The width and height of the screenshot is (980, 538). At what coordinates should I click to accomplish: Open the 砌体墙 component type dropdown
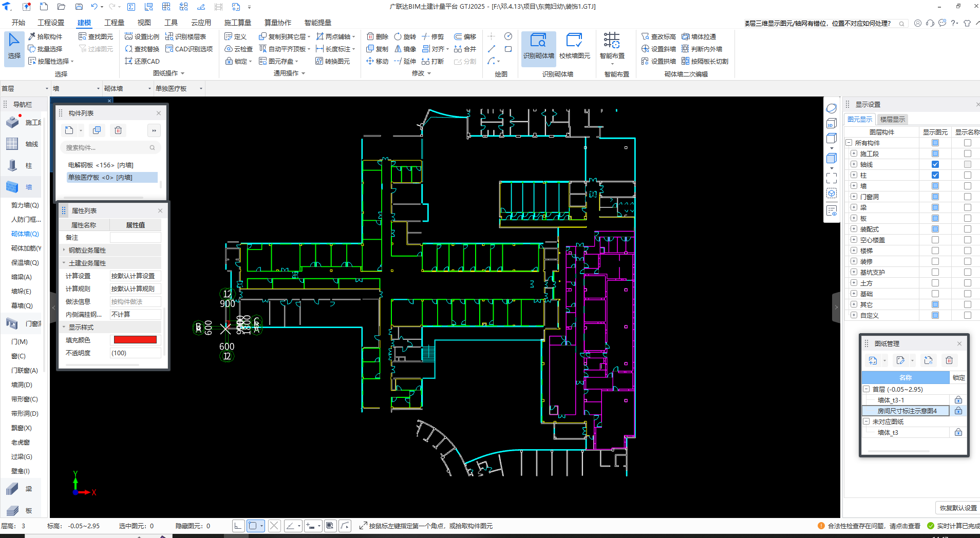[x=128, y=88]
